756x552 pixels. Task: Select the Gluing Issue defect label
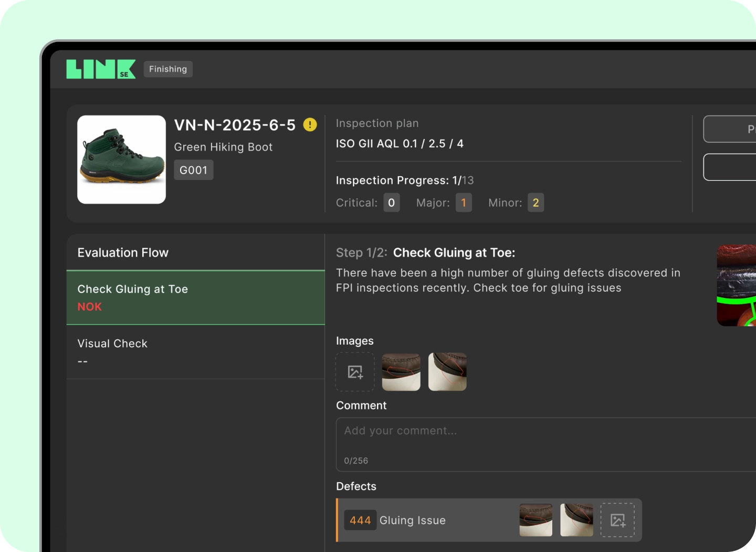click(x=413, y=521)
